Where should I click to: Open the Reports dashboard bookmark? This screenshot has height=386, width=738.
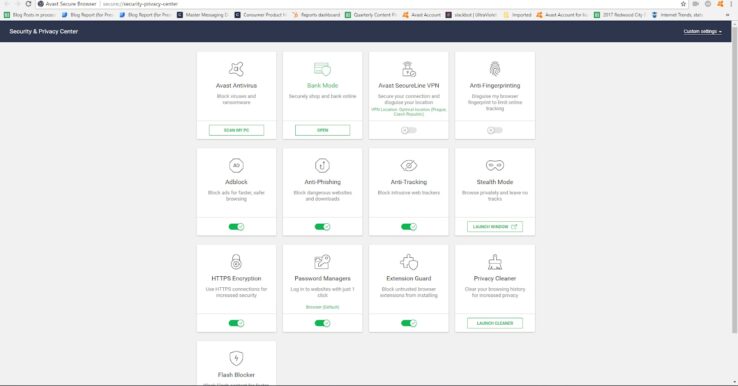(x=316, y=15)
